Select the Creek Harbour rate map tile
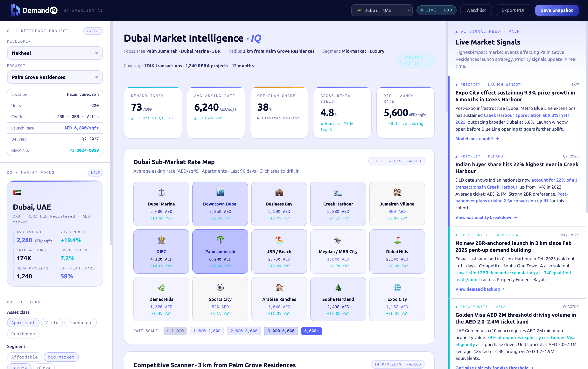The width and height of the screenshot is (588, 369). 338,204
